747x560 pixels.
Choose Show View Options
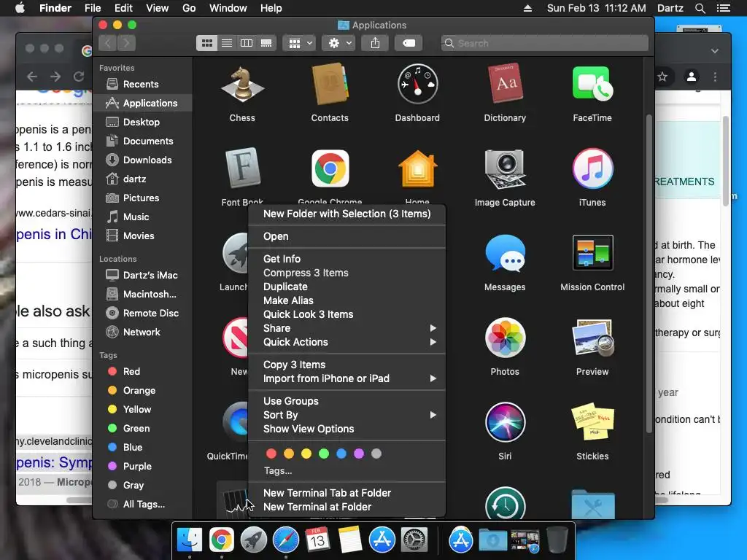pyautogui.click(x=347, y=429)
